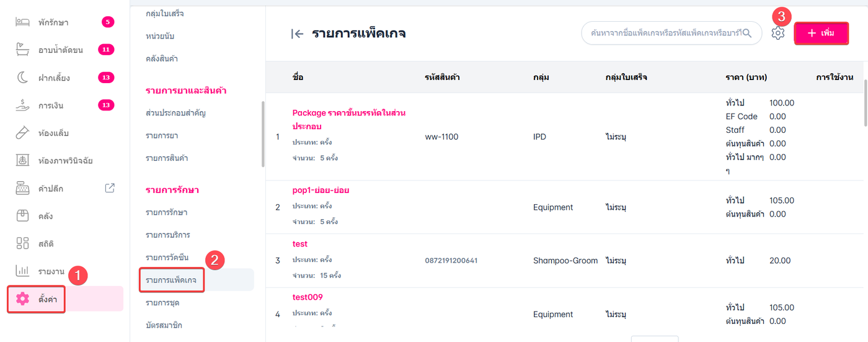868x342 pixels.
Task: Click the laboratory test tube icon
Action: click(22, 133)
